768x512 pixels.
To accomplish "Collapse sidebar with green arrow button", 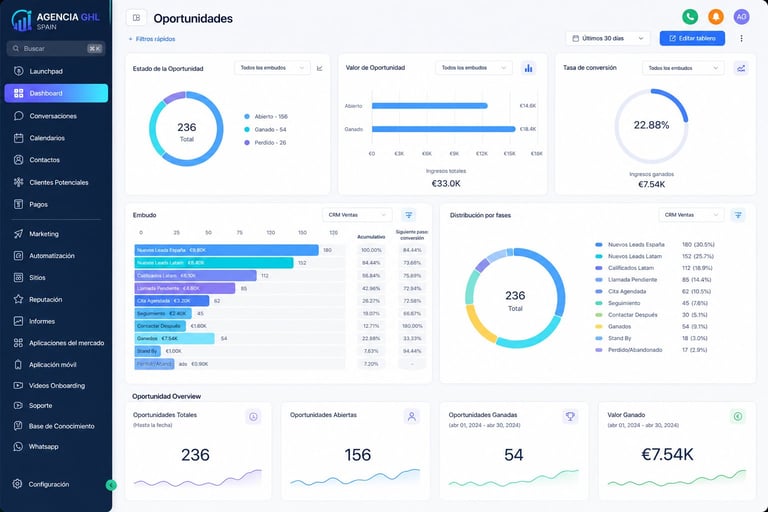I will [111, 485].
